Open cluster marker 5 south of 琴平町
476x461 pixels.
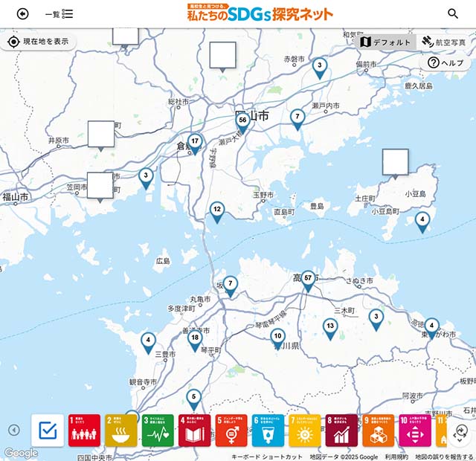(193, 400)
